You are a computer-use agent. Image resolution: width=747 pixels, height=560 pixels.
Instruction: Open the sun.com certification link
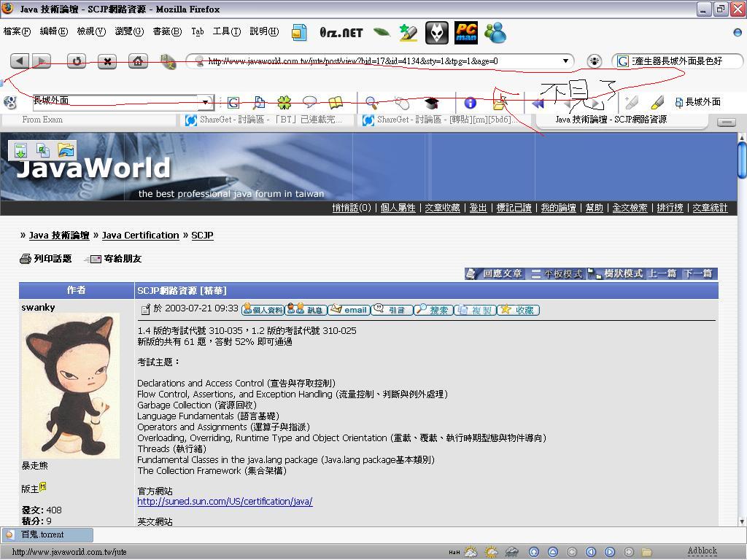tap(225, 502)
